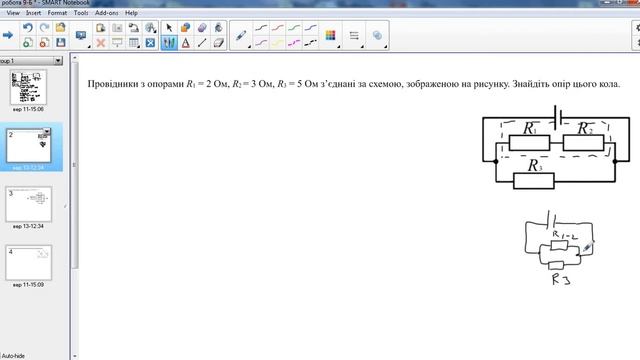The height and width of the screenshot is (360, 640).
Task: Click the problem statement text on the page
Action: 354,84
